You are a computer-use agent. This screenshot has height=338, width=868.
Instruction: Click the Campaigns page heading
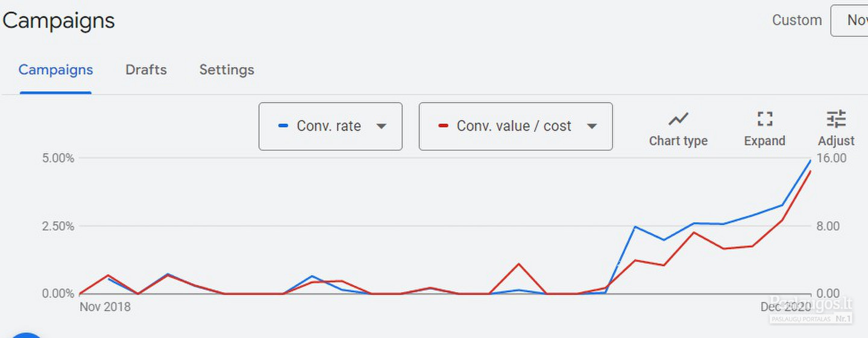[58, 21]
